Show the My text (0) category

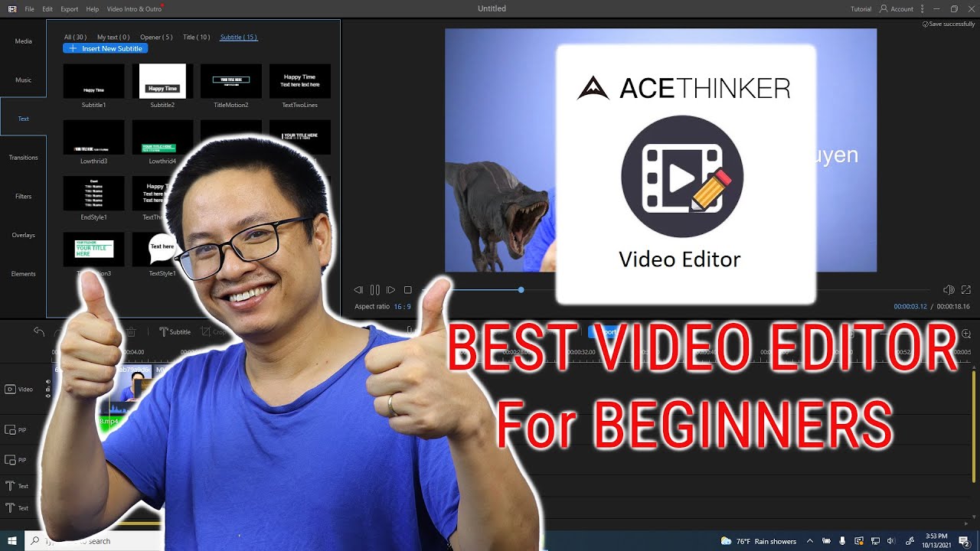pos(113,37)
